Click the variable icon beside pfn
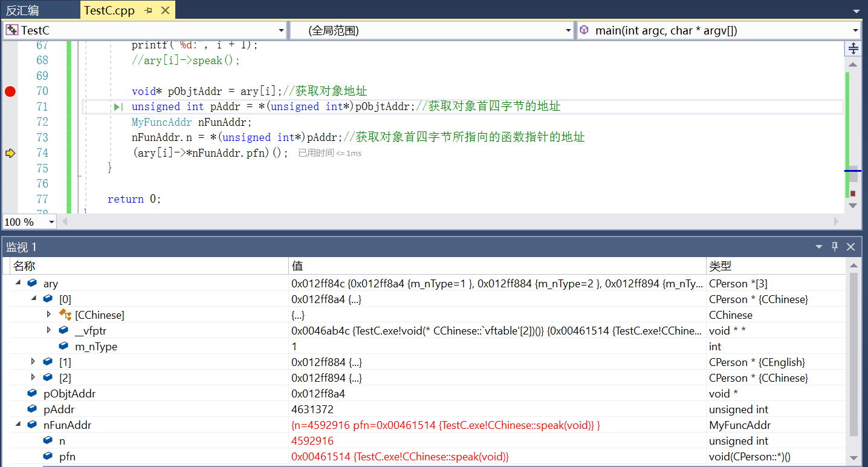 [48, 456]
